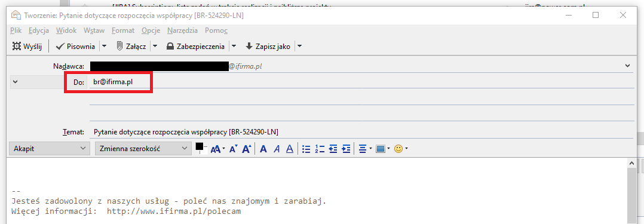Open the Akapit paragraph style dropdown
This screenshot has width=644, height=224.
pos(49,148)
